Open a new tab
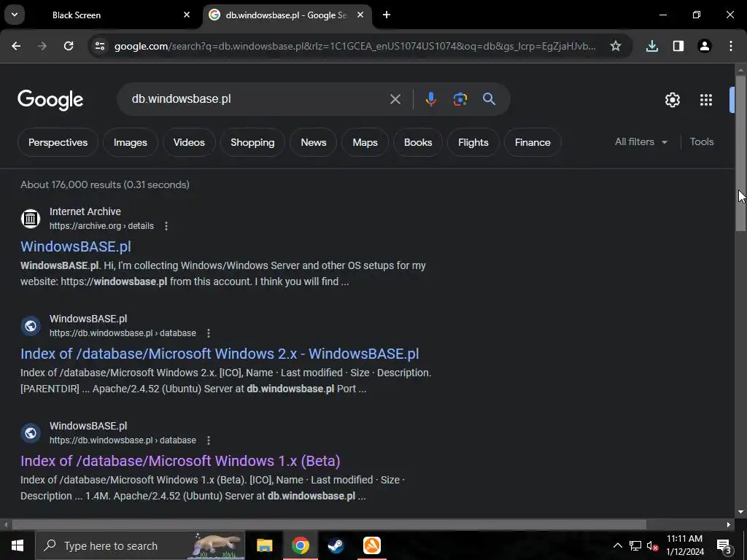 [387, 15]
